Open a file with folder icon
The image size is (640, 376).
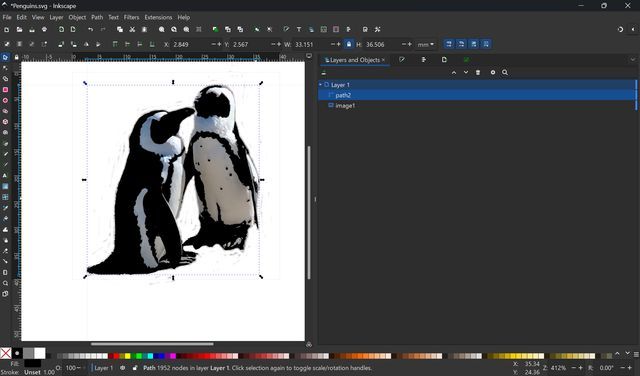pyautogui.click(x=19, y=29)
